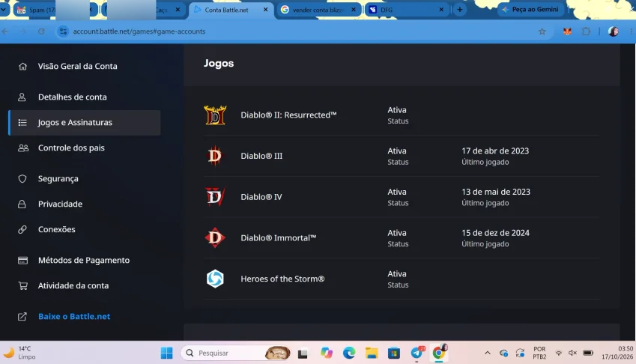636x364 pixels.
Task: Click the date 17 de abr de 2023
Action: tap(495, 151)
